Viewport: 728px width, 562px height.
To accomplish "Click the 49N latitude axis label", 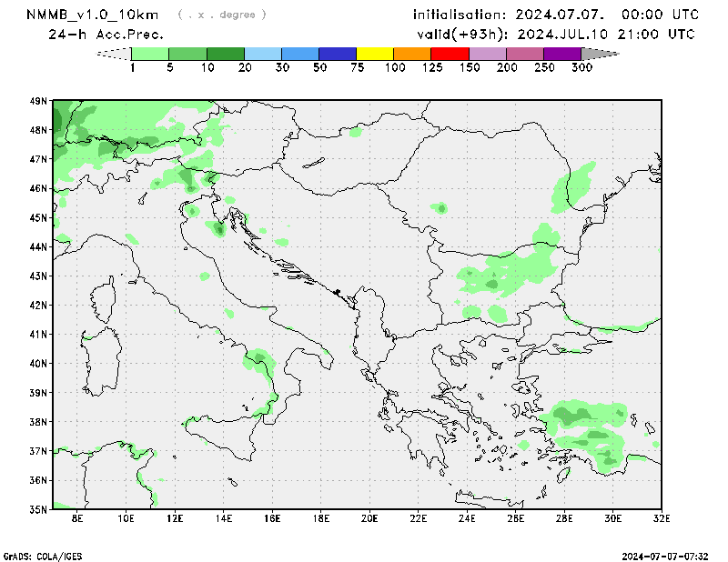I will (37, 101).
